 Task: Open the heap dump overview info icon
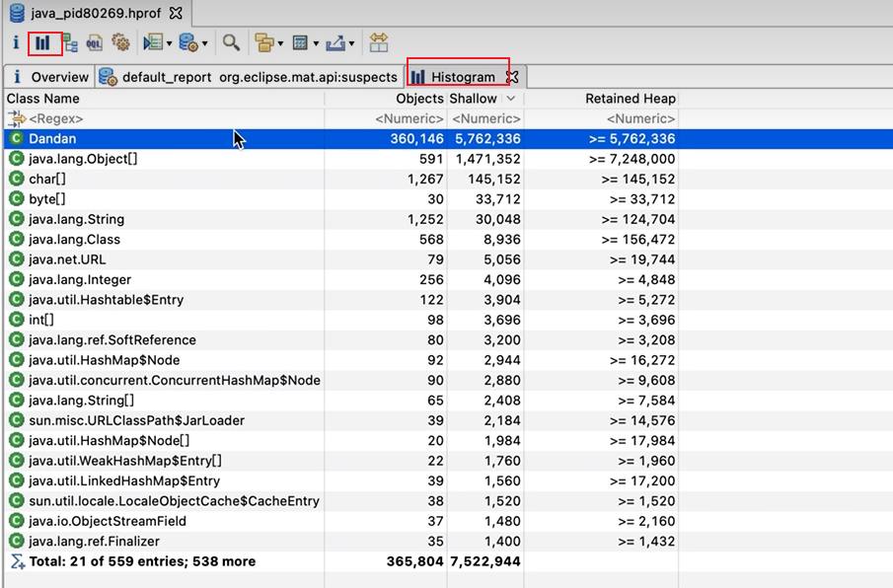coord(16,42)
